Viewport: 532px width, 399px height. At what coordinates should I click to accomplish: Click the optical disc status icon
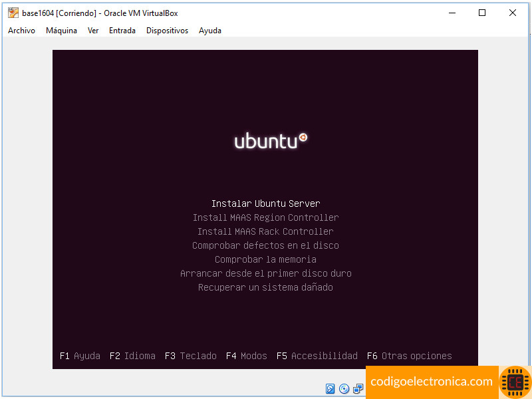[x=344, y=388]
